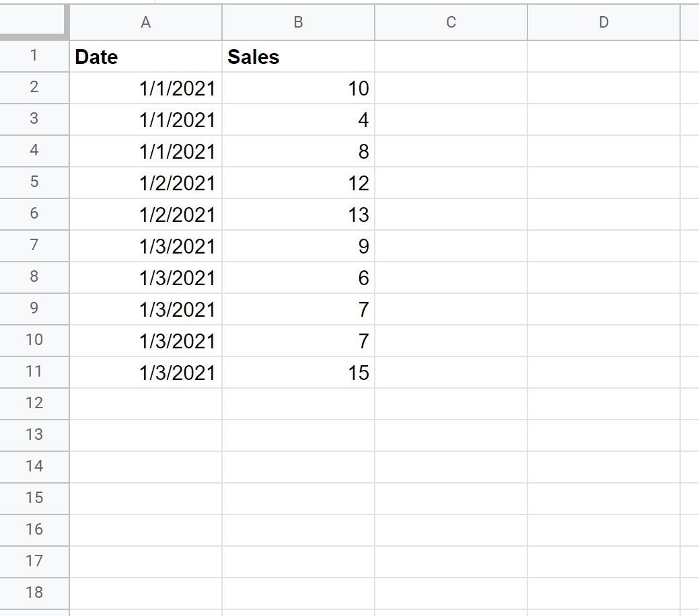Select column B header
This screenshot has height=616, width=699.
point(298,22)
